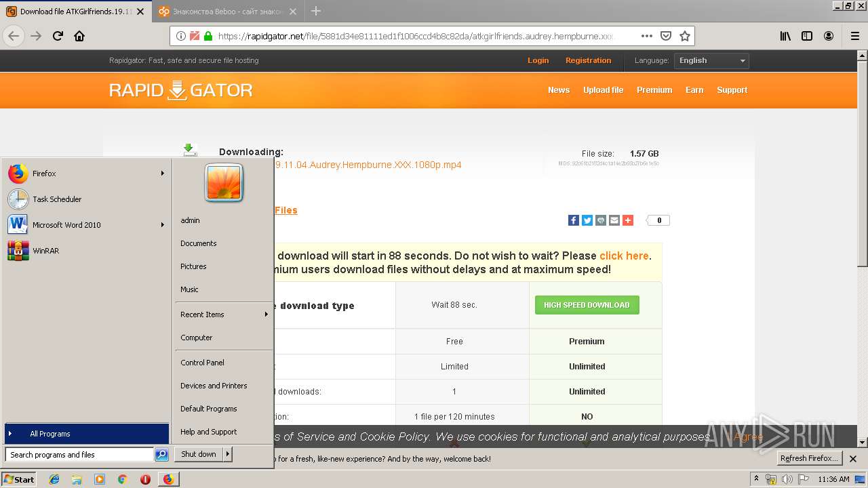Go back to the previous page
868x488 pixels.
coord(14,36)
